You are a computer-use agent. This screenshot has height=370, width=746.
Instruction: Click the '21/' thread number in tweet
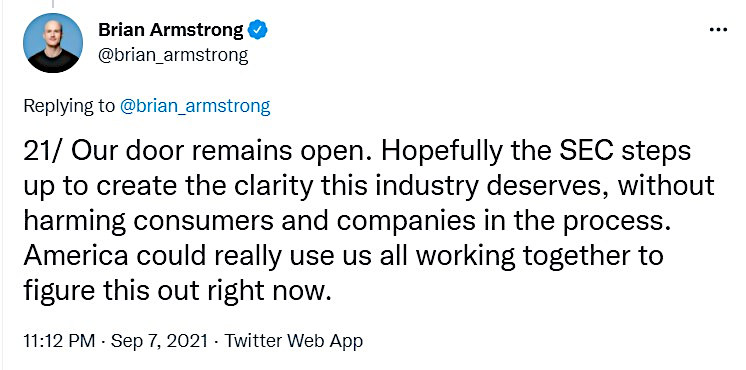(43, 151)
